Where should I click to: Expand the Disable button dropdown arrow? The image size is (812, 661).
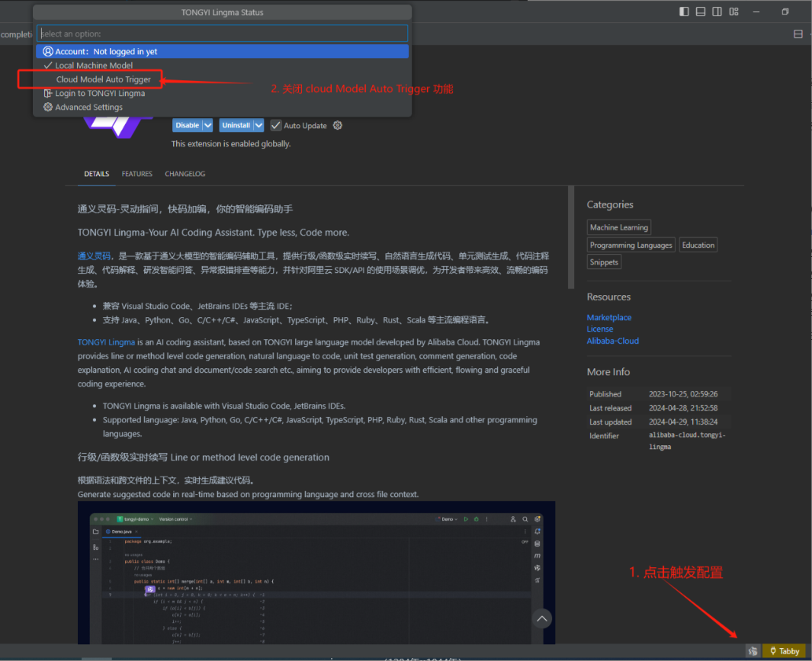tap(206, 125)
